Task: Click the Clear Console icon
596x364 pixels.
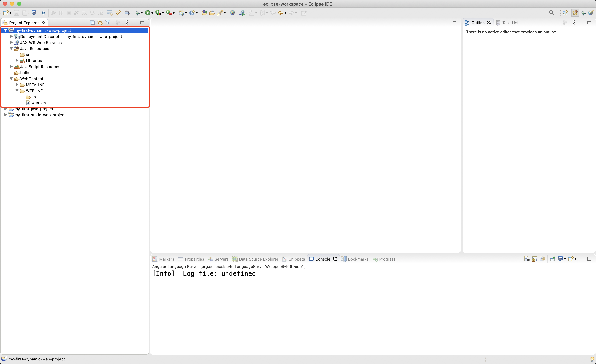Action: point(527,259)
